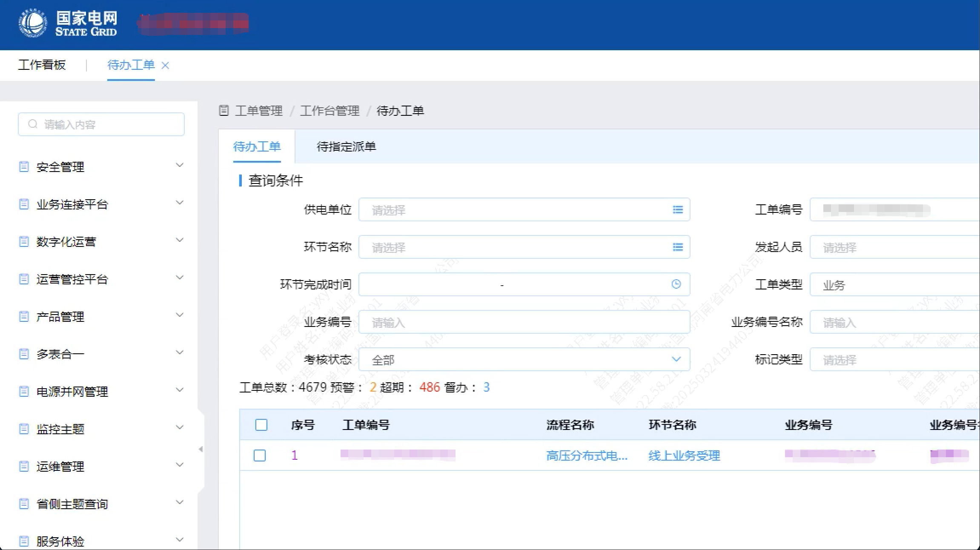This screenshot has height=550, width=980.
Task: Check the checkbox for row 1
Action: 260,455
